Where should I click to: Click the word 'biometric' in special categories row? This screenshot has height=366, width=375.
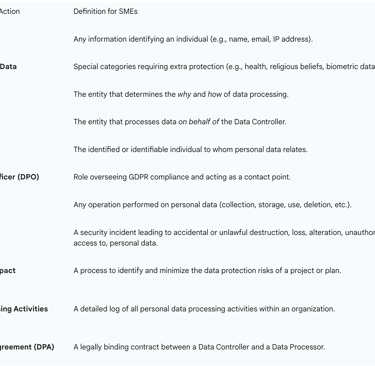pyautogui.click(x=342, y=67)
